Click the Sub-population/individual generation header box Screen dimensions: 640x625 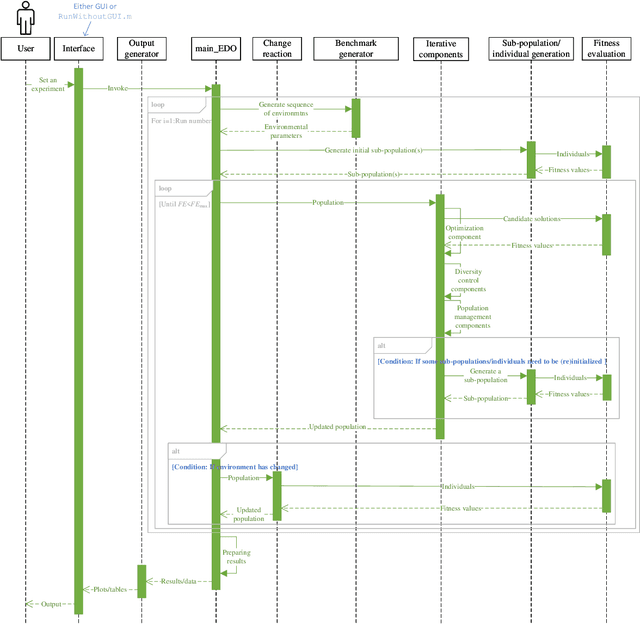(x=530, y=48)
